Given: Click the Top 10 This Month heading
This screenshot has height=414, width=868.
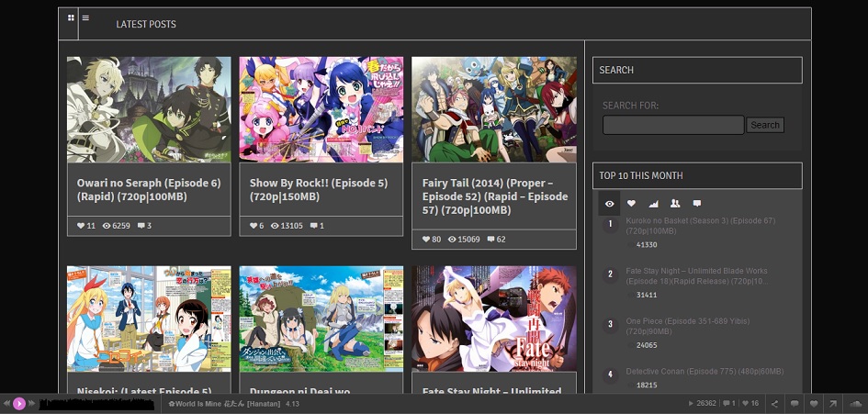Looking at the screenshot, I should coord(641,175).
